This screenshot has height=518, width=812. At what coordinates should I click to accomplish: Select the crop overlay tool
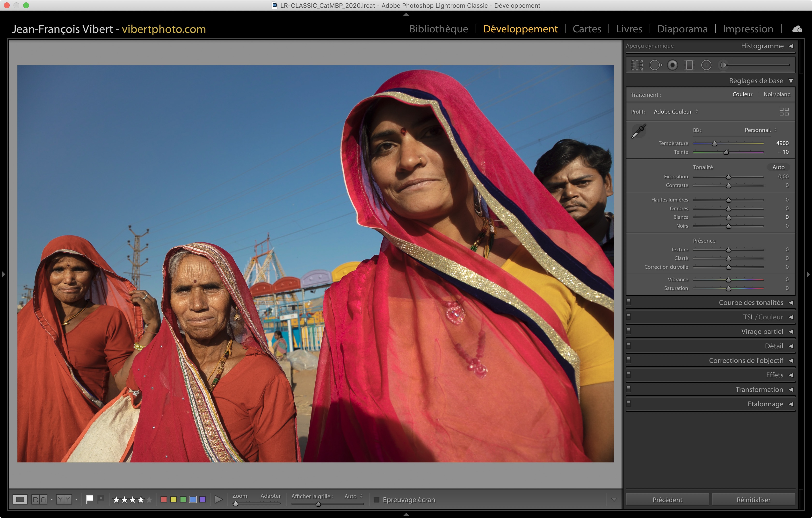coord(637,65)
